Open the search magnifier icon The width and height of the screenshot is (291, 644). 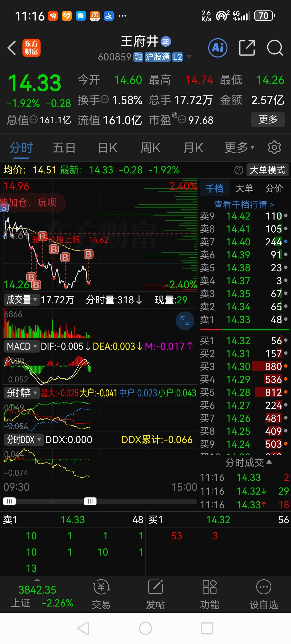click(x=275, y=48)
